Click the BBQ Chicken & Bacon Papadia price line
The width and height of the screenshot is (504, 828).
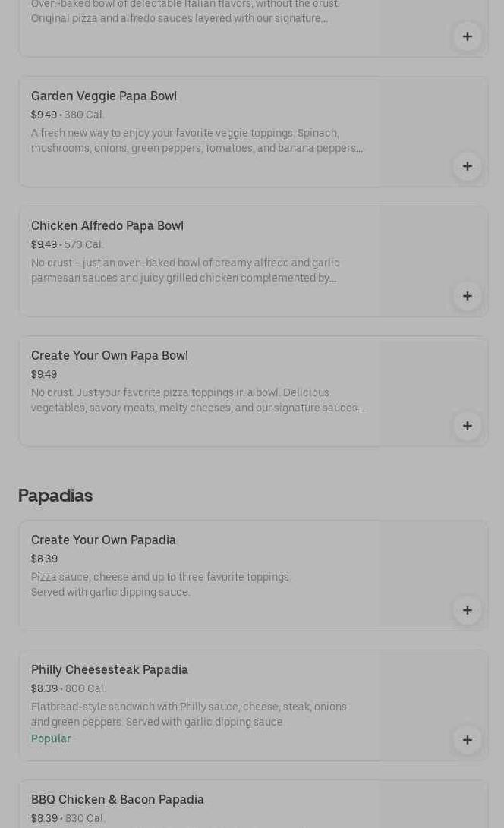point(68,818)
